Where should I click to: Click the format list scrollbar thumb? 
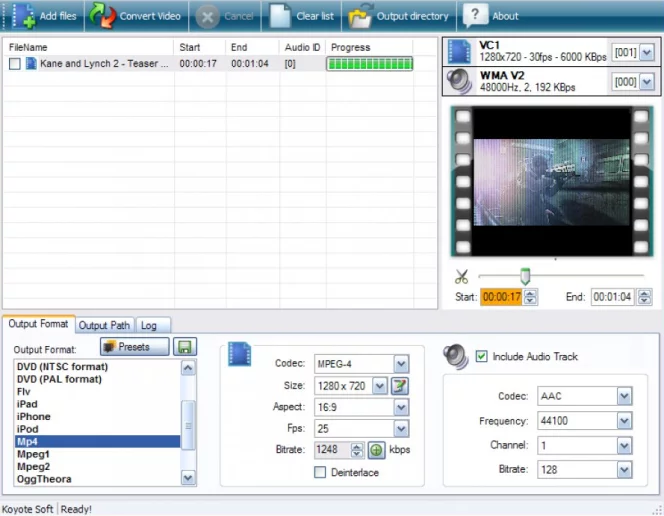pos(188,425)
